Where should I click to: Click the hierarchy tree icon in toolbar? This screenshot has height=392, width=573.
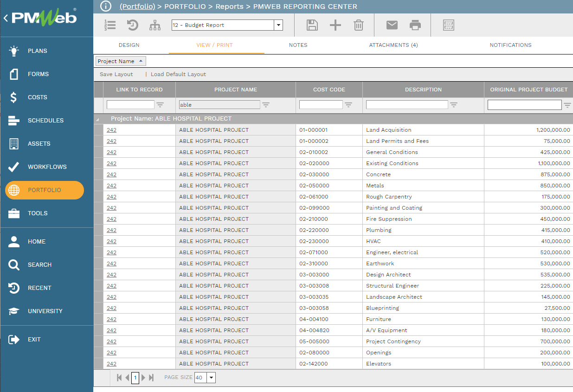tap(155, 25)
